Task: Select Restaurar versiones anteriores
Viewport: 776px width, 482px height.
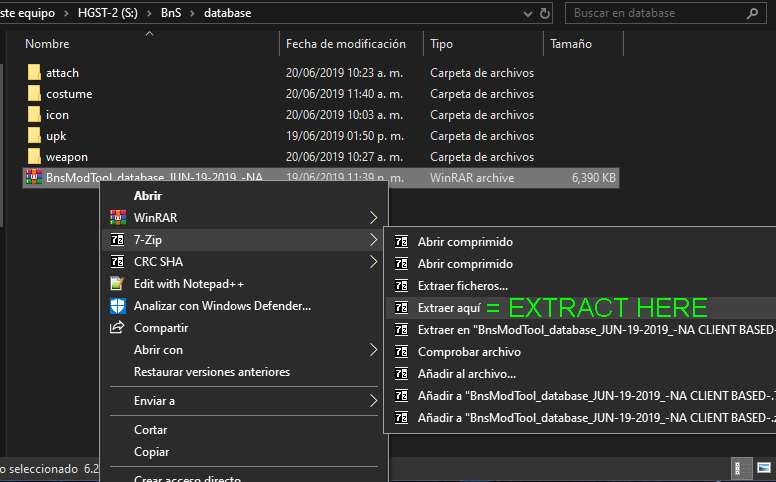Action: 212,372
